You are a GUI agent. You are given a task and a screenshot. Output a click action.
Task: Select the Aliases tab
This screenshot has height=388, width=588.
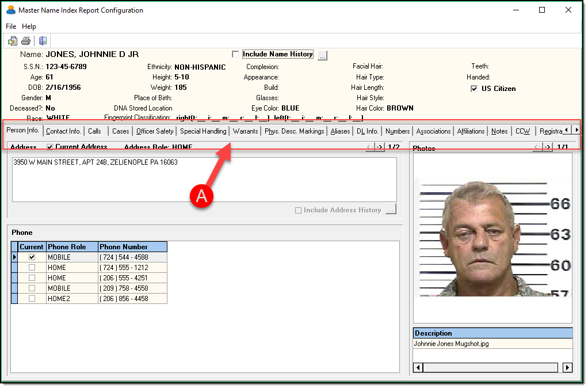tap(340, 131)
